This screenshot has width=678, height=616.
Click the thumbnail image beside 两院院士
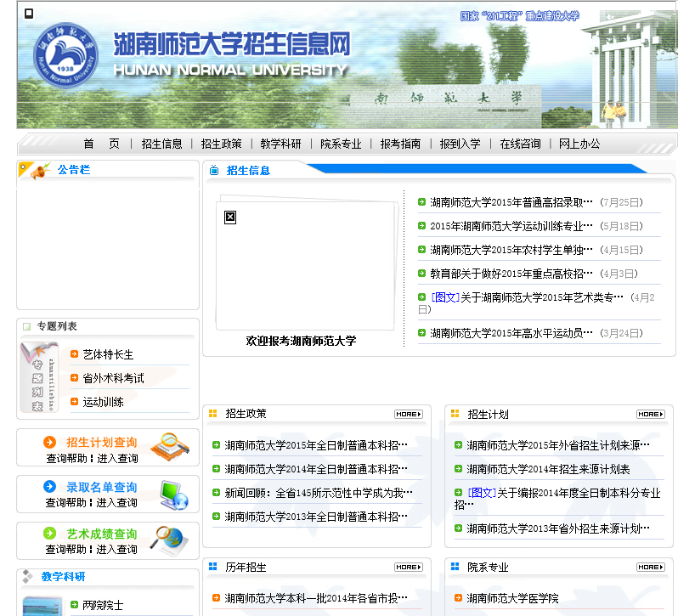pos(42,606)
